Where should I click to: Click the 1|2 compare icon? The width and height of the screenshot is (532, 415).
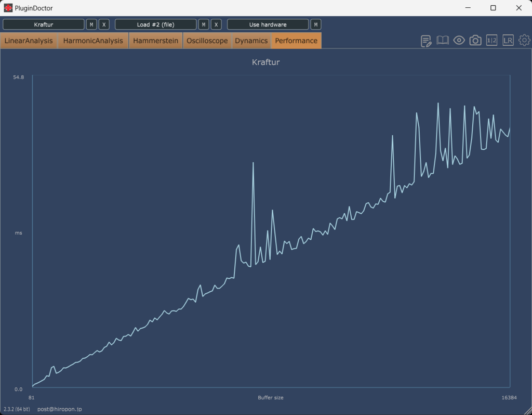[x=491, y=41]
